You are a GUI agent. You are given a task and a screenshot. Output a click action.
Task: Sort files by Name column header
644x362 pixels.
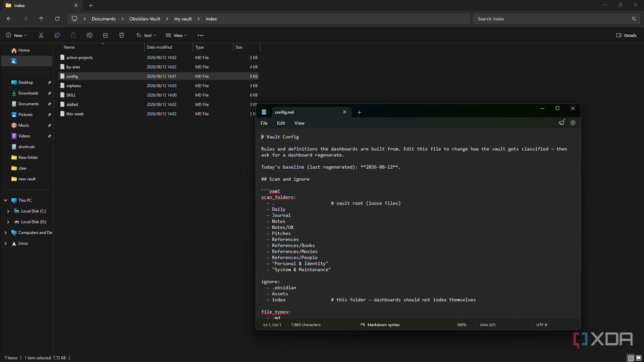(x=102, y=47)
